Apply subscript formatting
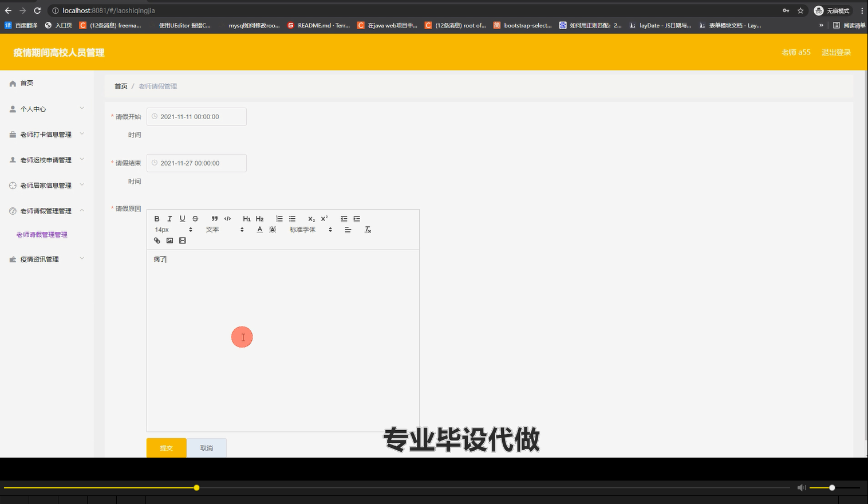The height and width of the screenshot is (504, 868). coord(311,219)
